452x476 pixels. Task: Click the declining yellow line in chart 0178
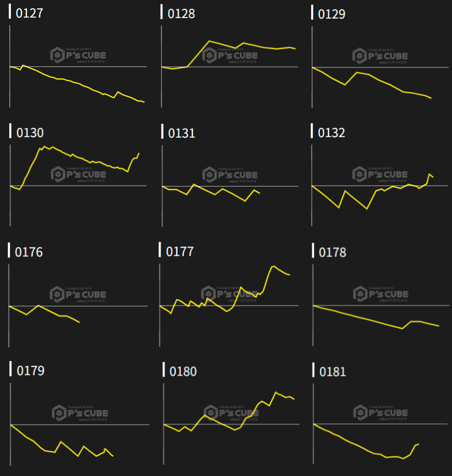362,319
